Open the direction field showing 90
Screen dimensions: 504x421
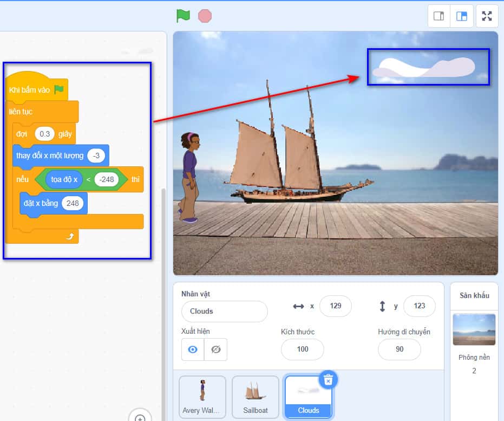pyautogui.click(x=399, y=349)
